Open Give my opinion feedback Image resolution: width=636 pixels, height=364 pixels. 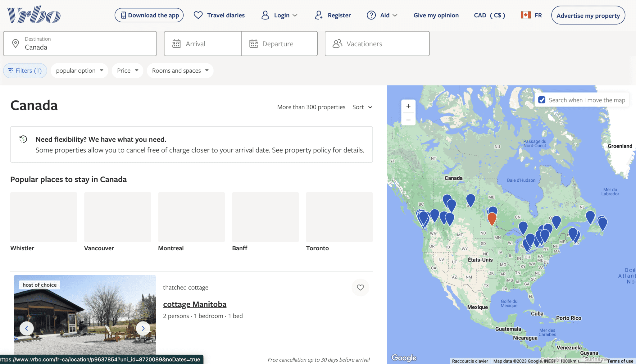click(x=436, y=15)
